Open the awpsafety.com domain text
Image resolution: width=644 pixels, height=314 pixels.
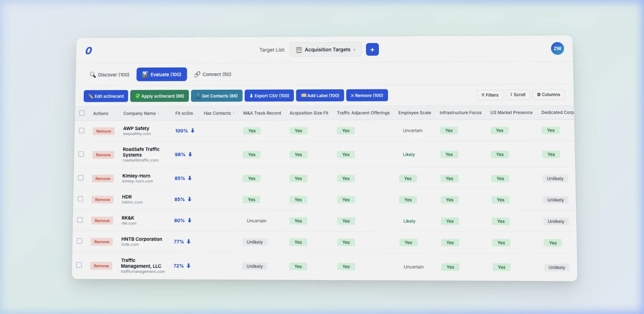(x=137, y=134)
